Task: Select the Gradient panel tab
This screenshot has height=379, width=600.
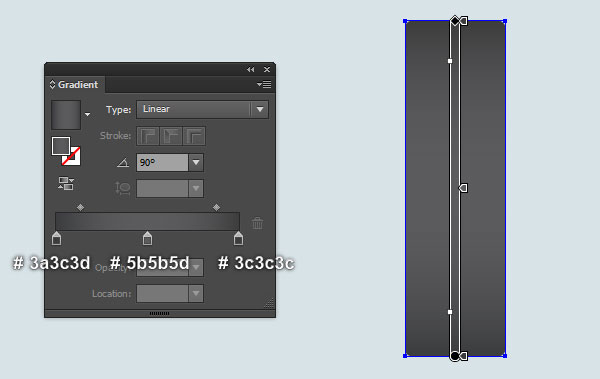Action: 75,84
